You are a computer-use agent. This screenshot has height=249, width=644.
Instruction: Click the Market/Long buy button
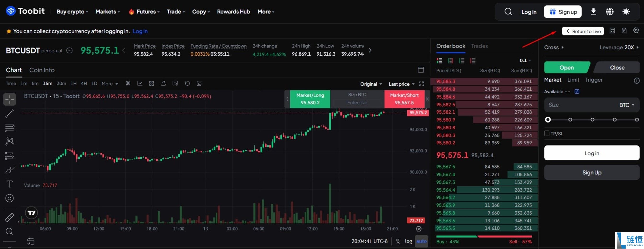pos(310,99)
